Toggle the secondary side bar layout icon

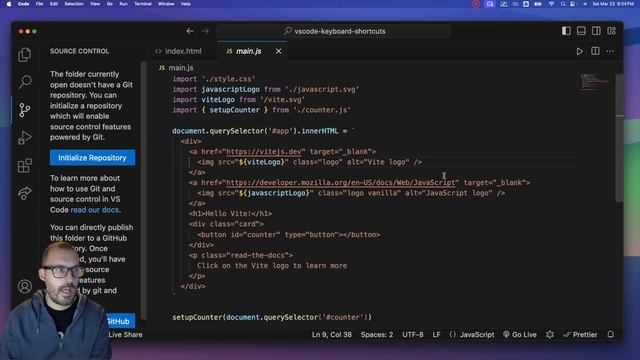[x=596, y=31]
